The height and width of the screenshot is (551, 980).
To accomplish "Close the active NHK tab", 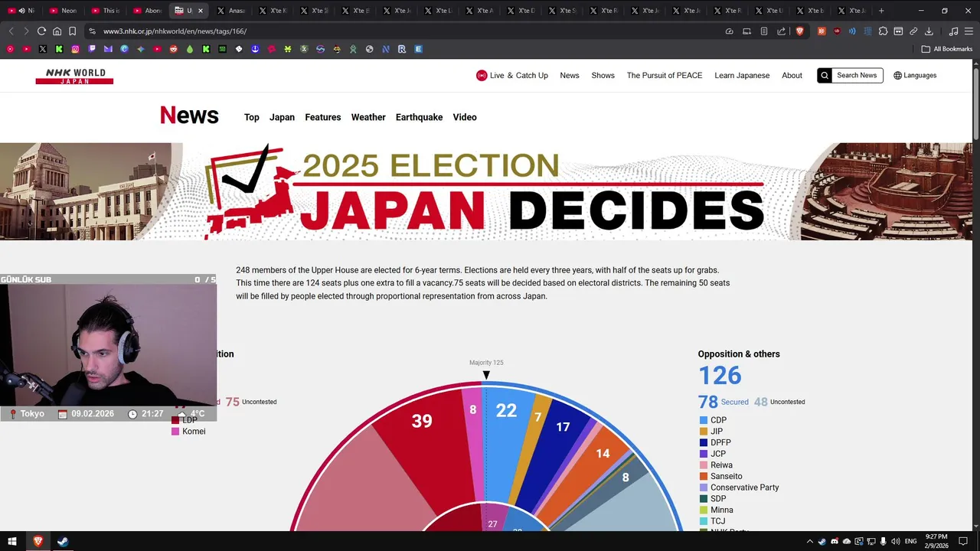I will point(201,11).
